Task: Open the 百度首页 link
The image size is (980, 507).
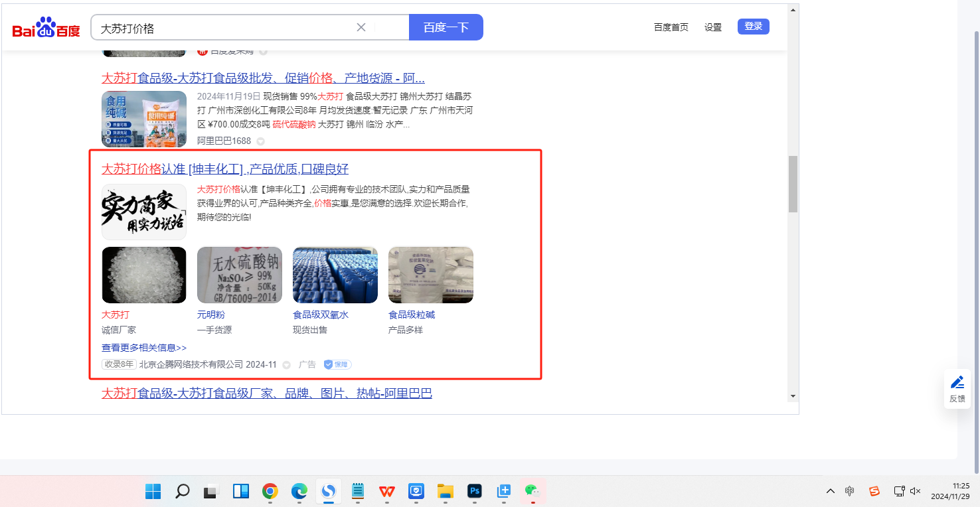Action: click(671, 27)
